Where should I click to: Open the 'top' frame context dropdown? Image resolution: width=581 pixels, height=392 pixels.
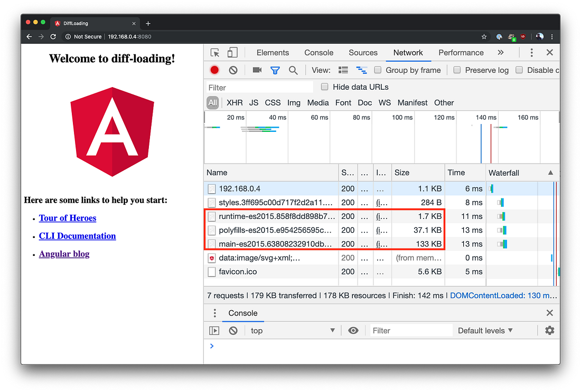pyautogui.click(x=293, y=330)
